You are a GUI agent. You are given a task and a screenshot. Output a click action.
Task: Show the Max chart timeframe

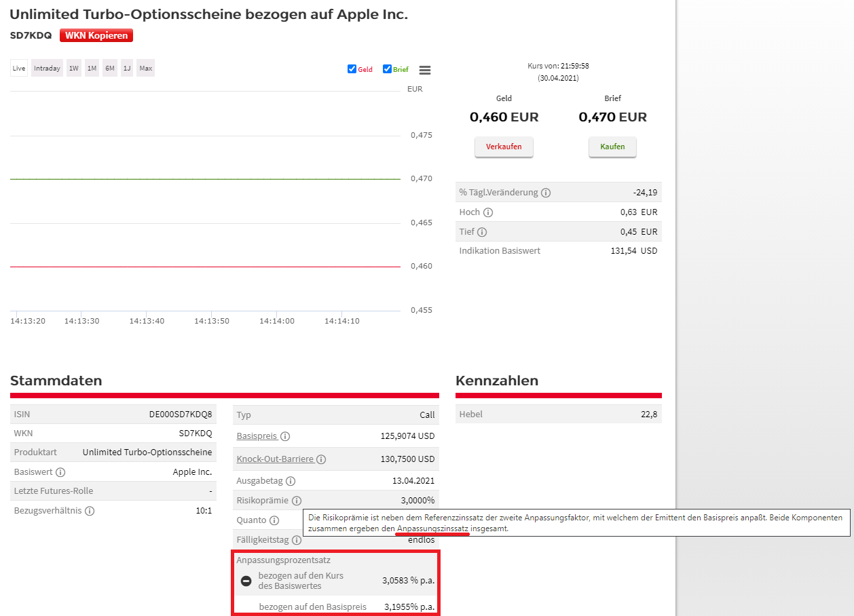(x=146, y=69)
